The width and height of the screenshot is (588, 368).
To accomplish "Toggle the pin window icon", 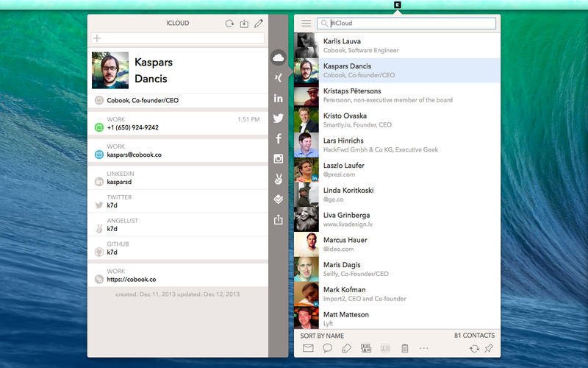I will [x=488, y=348].
